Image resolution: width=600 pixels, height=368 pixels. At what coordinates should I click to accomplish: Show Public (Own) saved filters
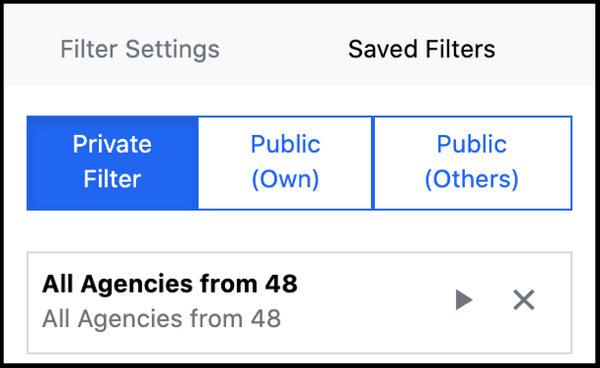pos(285,163)
